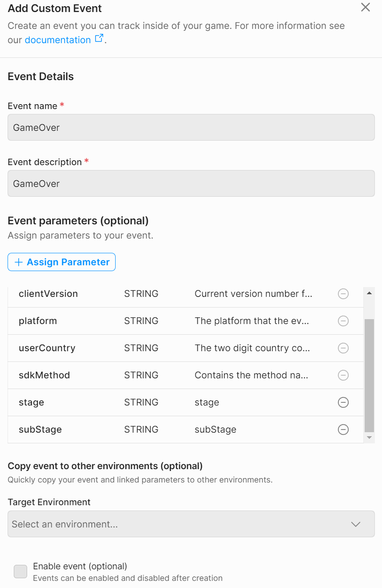The image size is (382, 588).
Task: Click the parameter list scrollbar thumb
Action: (x=369, y=375)
